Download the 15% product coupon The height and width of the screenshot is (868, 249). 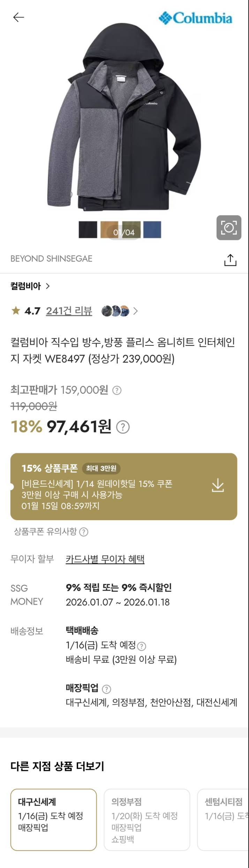point(218,485)
